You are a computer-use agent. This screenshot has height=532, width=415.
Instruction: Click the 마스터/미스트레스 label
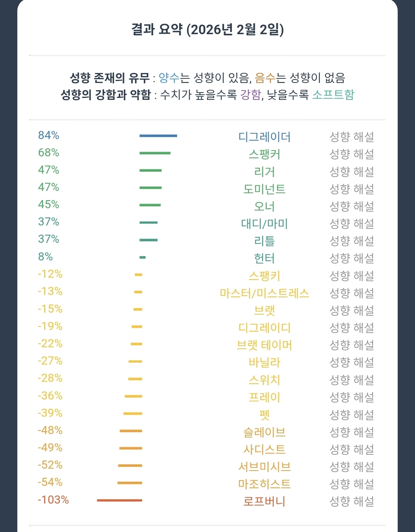(264, 293)
